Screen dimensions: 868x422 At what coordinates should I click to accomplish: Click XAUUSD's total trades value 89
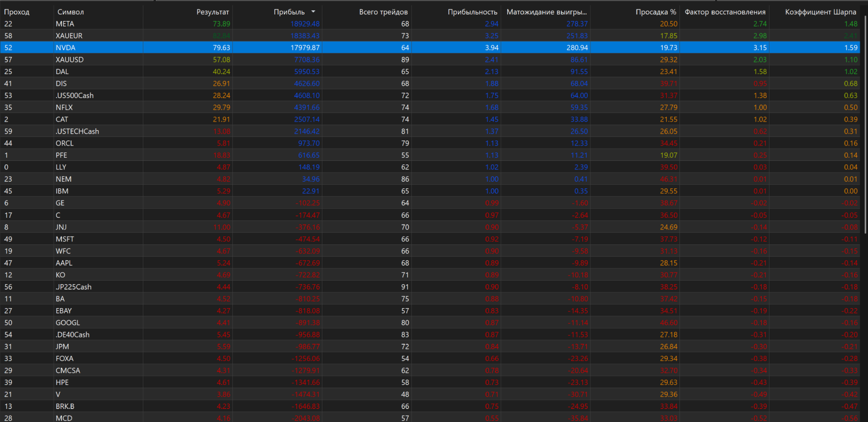click(x=405, y=60)
